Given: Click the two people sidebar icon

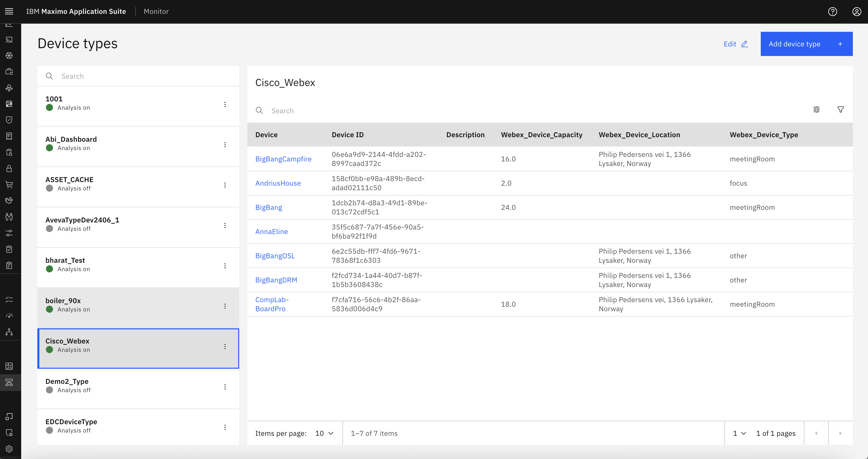Looking at the screenshot, I should point(9,217).
